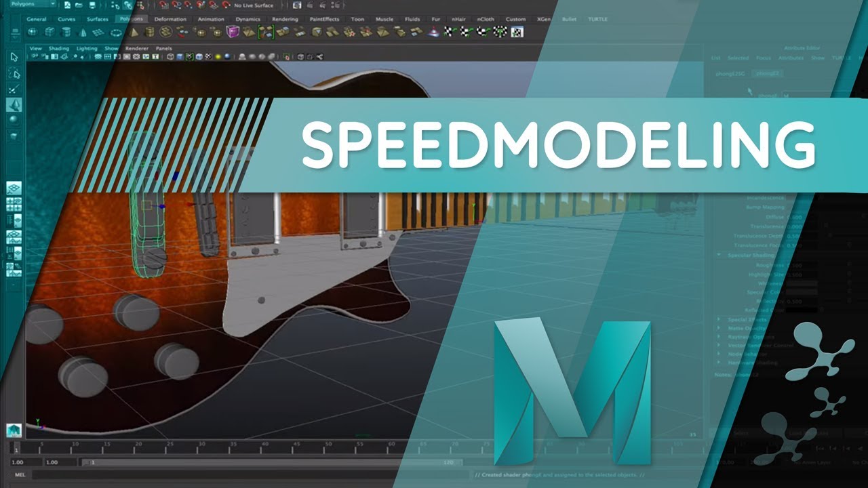
Task: Click New Scene icon in status line
Action: (x=68, y=5)
